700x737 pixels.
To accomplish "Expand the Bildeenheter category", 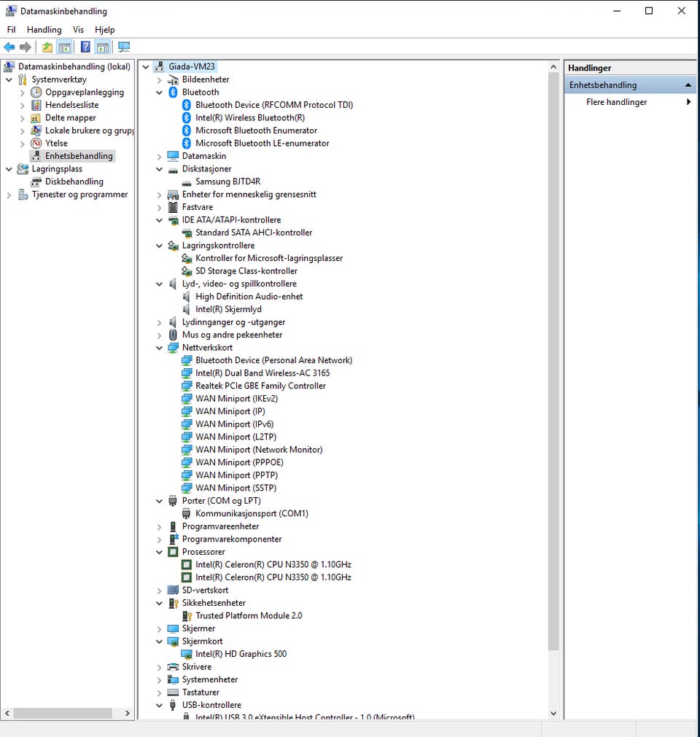I will pyautogui.click(x=160, y=80).
